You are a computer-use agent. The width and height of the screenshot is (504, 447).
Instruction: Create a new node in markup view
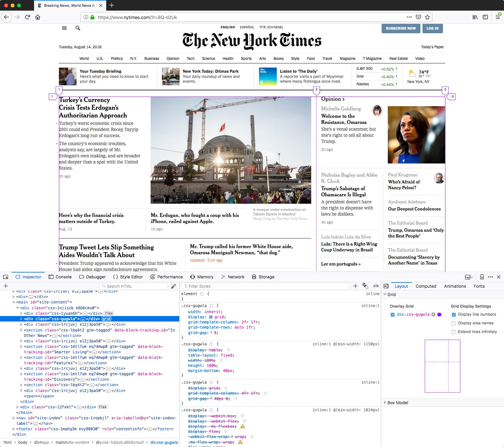6,286
